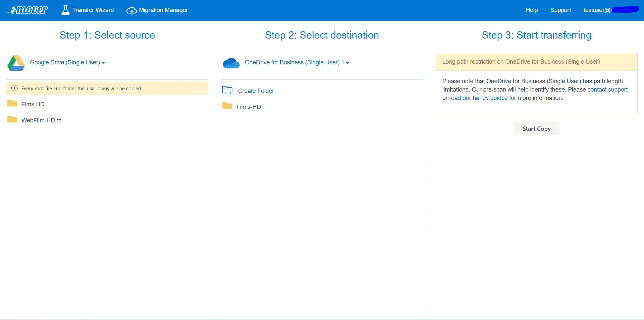Click the 'Step 3: Start transferring' heading

536,35
